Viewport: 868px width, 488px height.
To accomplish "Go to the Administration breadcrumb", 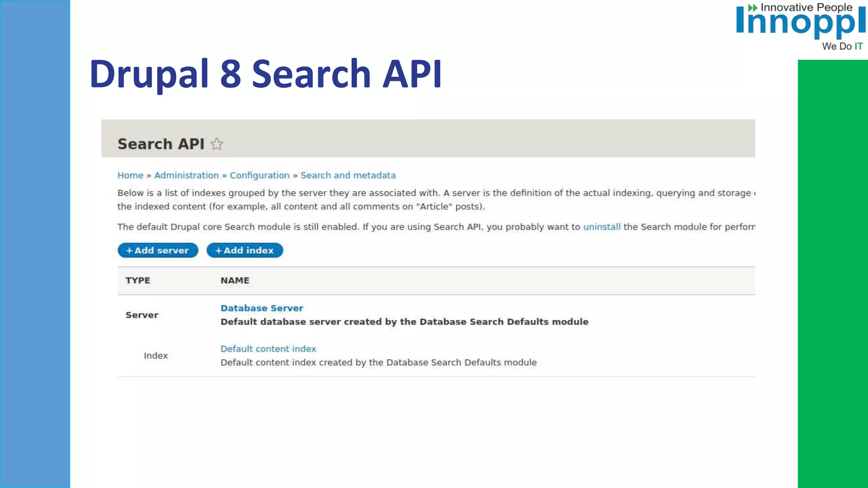I will coord(186,175).
